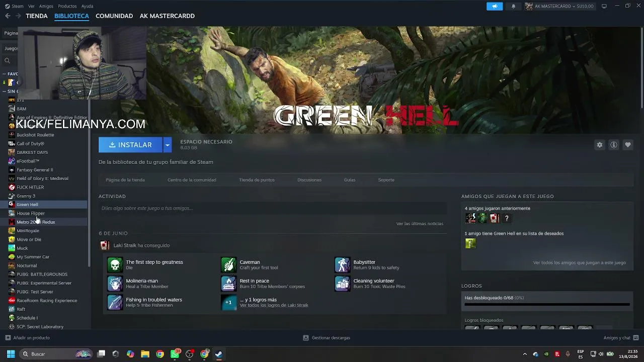Screen dimensions: 644x362
Task: Switch to the COMUNIDAD tab
Action: pyautogui.click(x=114, y=16)
